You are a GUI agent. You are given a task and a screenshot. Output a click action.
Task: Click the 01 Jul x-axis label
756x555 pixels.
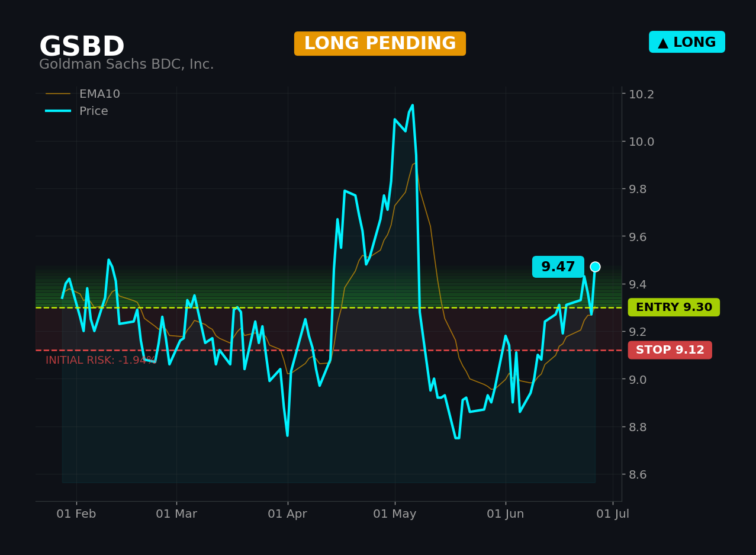point(613,514)
